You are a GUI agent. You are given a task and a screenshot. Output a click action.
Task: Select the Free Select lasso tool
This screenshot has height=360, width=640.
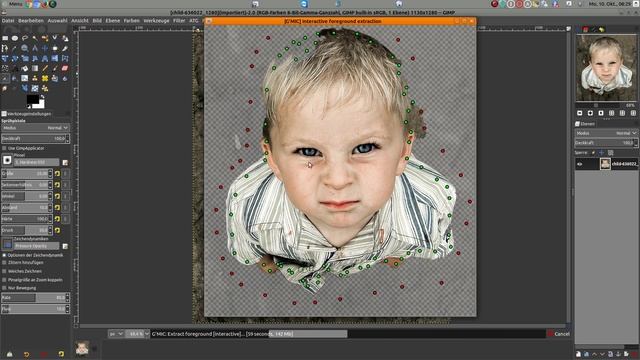point(25,38)
